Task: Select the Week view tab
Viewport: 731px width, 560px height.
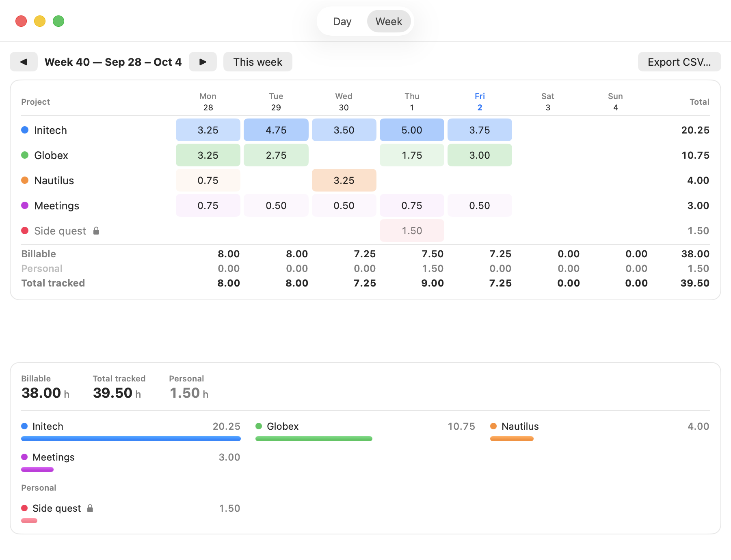Action: pos(389,21)
